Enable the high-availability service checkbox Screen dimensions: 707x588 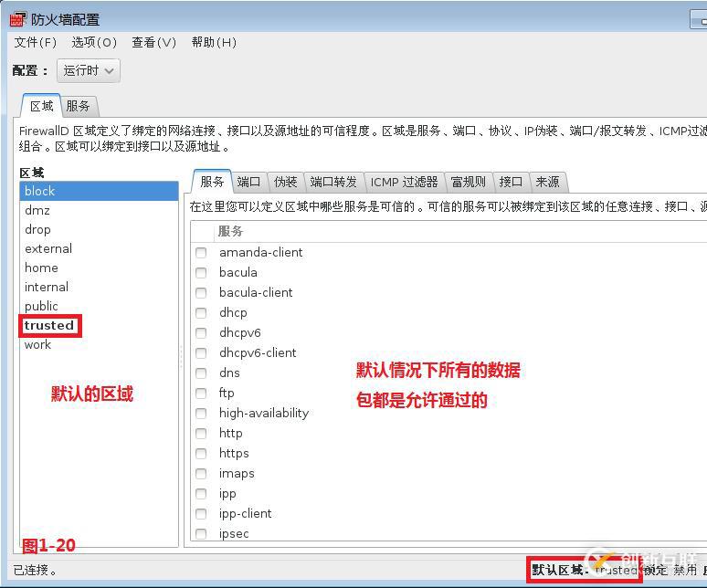pos(201,414)
